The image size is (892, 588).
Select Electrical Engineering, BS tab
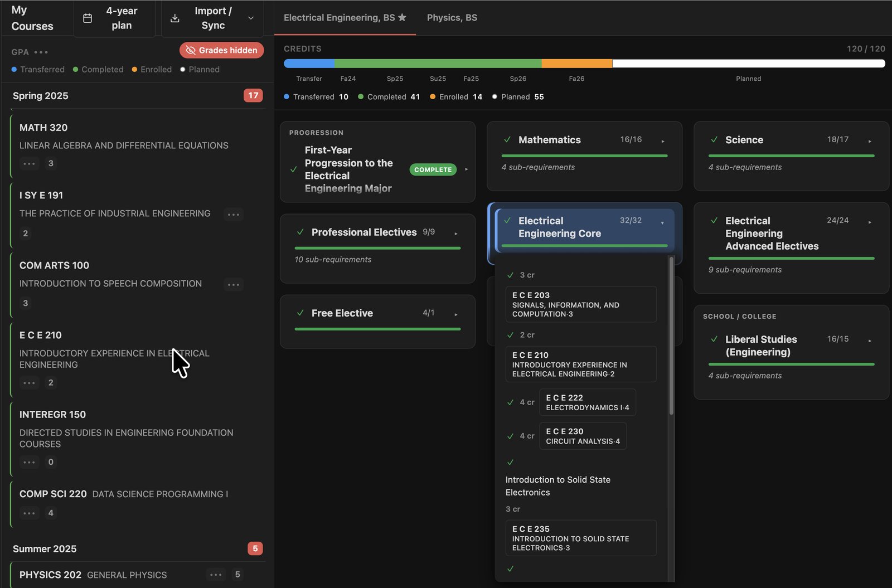coord(345,17)
